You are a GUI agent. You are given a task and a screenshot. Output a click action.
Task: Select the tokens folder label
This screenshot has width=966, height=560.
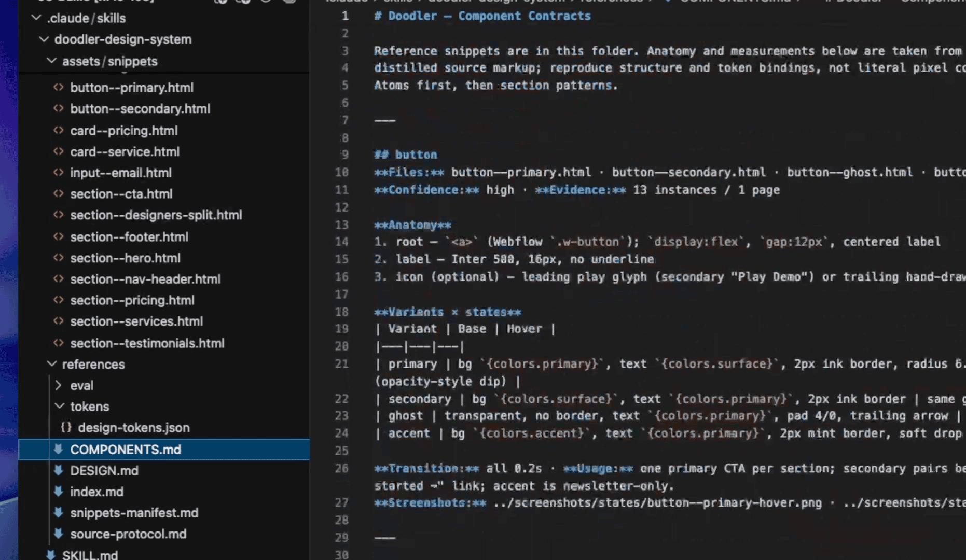click(89, 407)
